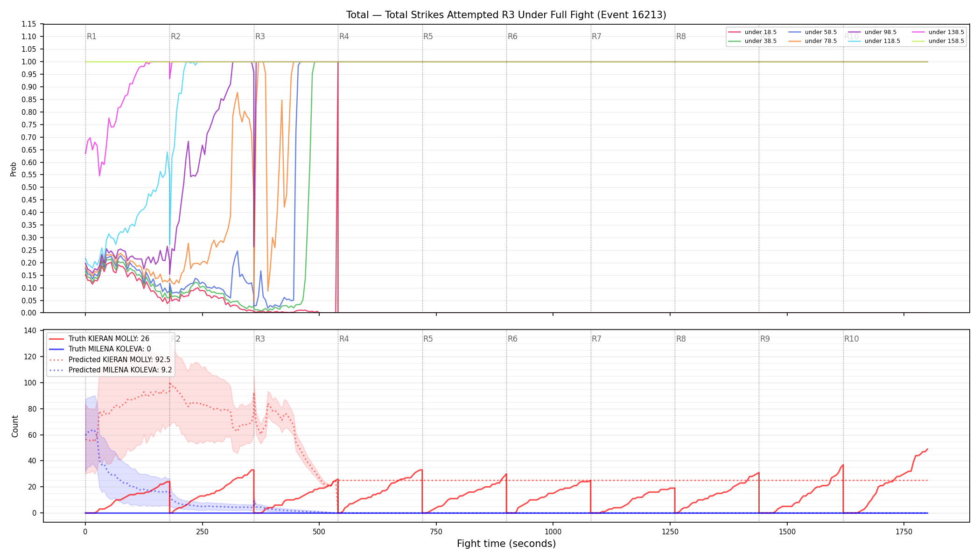Click the magenta 'under 138.5' legend line swatch
The image size is (980, 560).
[918, 32]
